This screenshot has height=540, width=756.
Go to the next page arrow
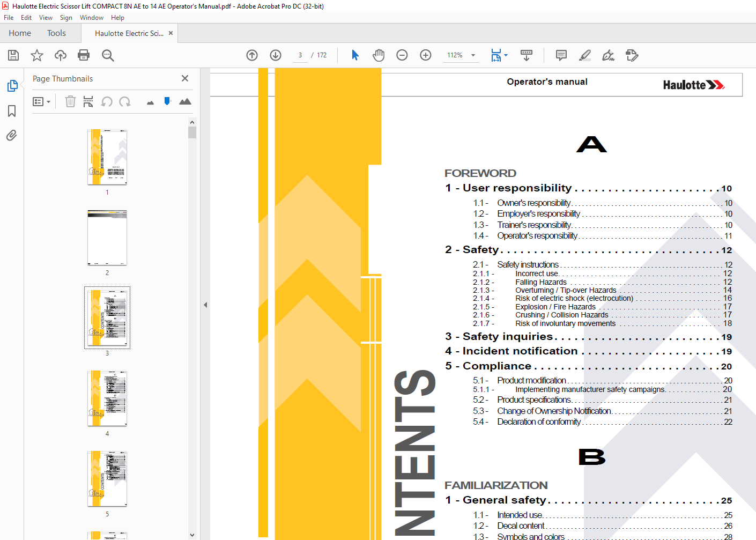click(276, 55)
